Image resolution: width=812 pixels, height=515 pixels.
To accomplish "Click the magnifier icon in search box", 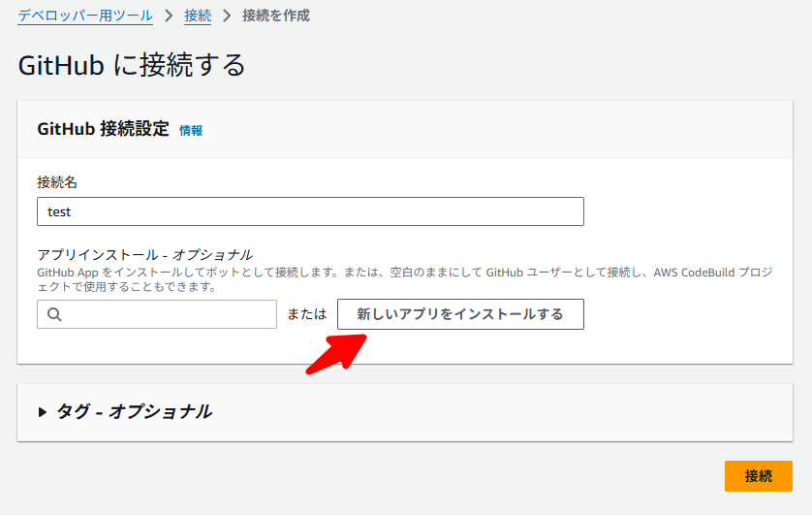I will point(54,314).
